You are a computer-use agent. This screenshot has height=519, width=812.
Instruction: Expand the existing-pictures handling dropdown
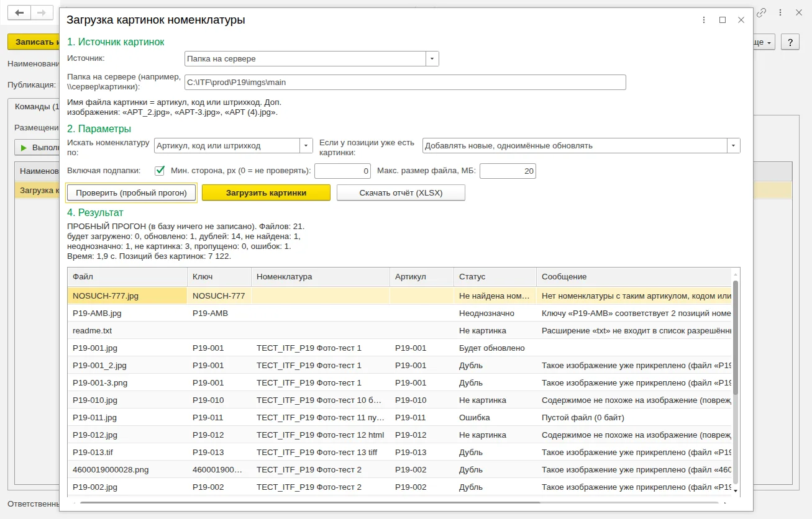click(734, 146)
